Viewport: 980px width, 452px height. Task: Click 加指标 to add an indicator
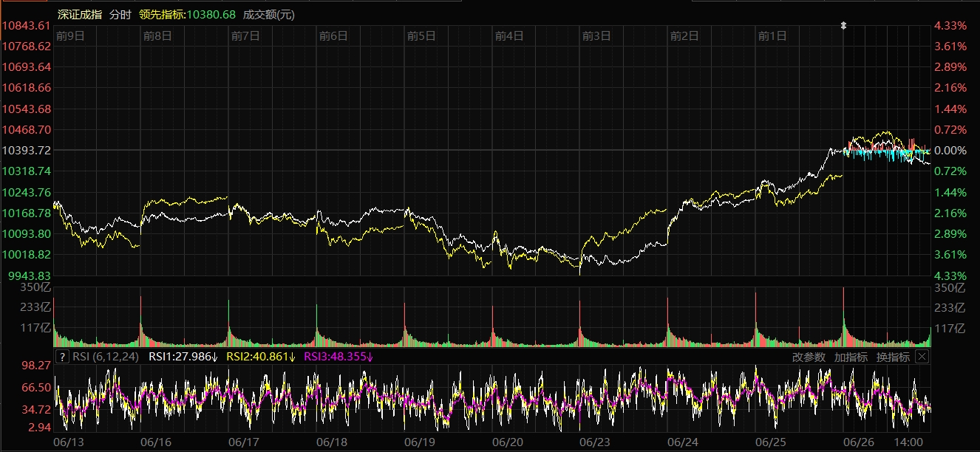tap(851, 357)
